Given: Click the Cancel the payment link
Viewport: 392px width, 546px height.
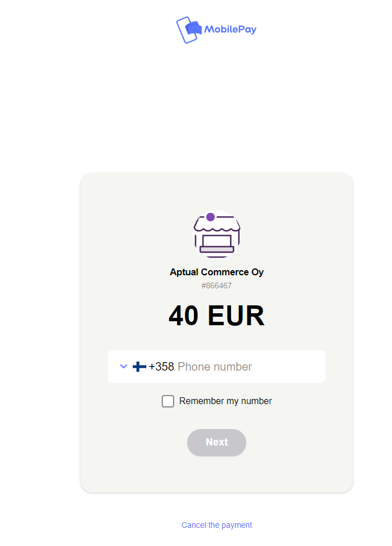Looking at the screenshot, I should pyautogui.click(x=217, y=525).
